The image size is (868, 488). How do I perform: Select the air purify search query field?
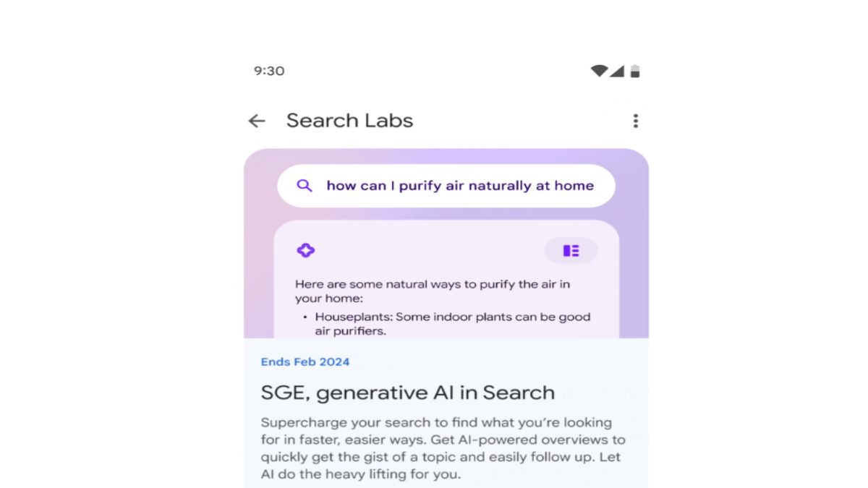460,186
